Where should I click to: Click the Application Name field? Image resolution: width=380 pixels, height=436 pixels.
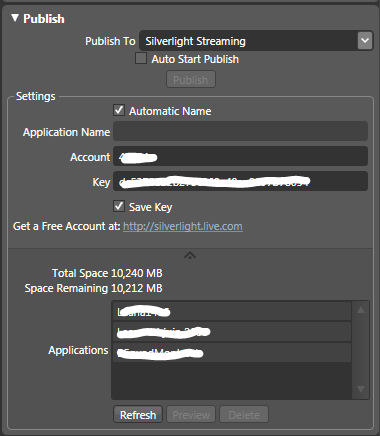pos(240,131)
